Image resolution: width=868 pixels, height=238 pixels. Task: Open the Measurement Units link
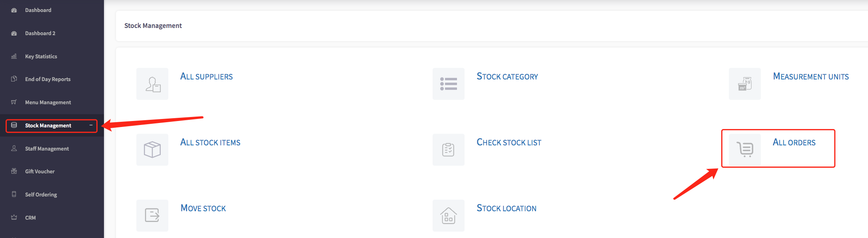tap(811, 76)
